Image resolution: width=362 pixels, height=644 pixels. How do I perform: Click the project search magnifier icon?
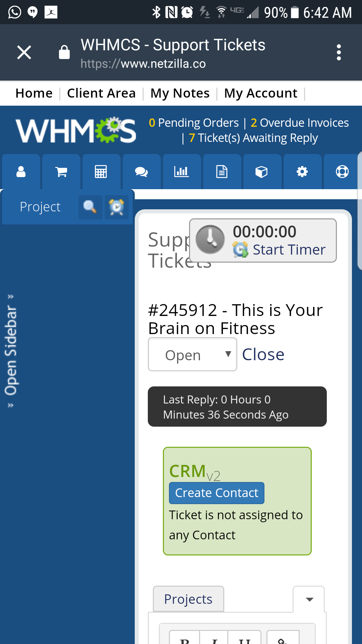click(x=90, y=207)
